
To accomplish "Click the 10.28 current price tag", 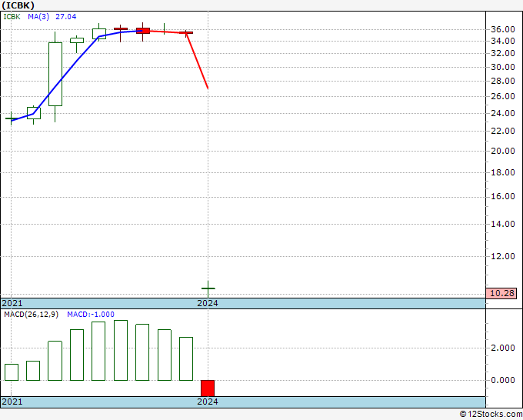I will pyautogui.click(x=501, y=293).
